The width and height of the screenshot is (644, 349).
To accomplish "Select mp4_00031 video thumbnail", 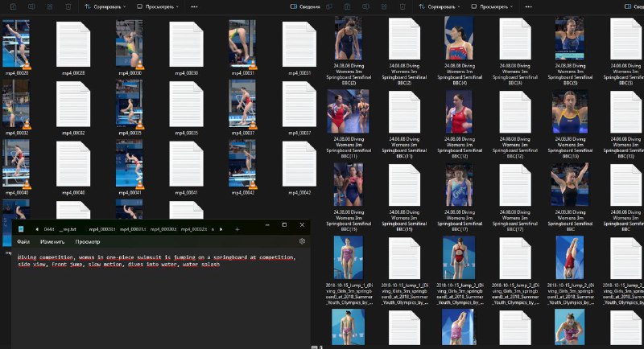I will tap(242, 43).
